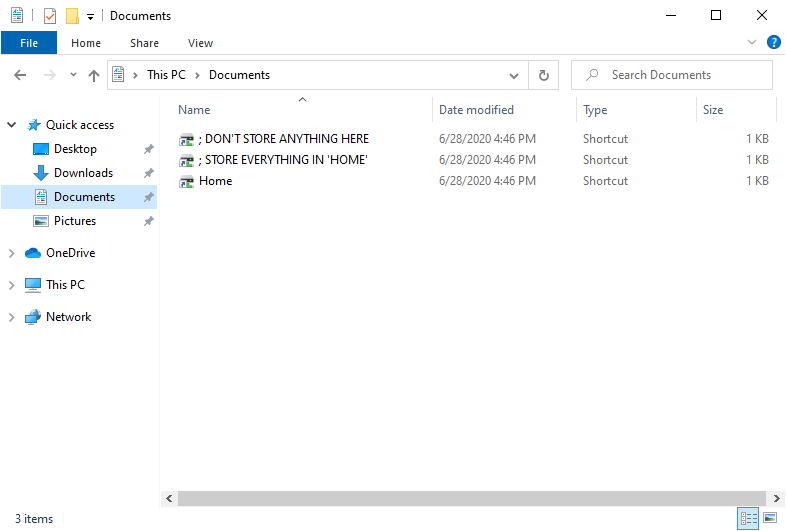Open the Help question mark icon
Viewport: 786px width, 531px height.
coord(773,43)
